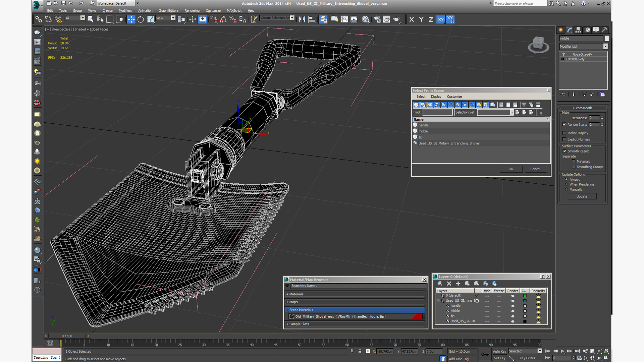This screenshot has width=644, height=362.
Task: Activate the Select and Rotate tool
Action: (x=141, y=19)
